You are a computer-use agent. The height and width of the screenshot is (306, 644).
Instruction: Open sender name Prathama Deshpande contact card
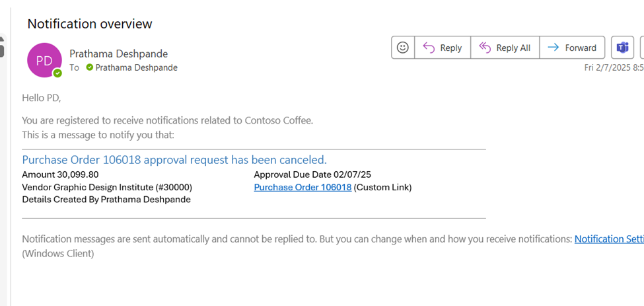[x=119, y=54]
